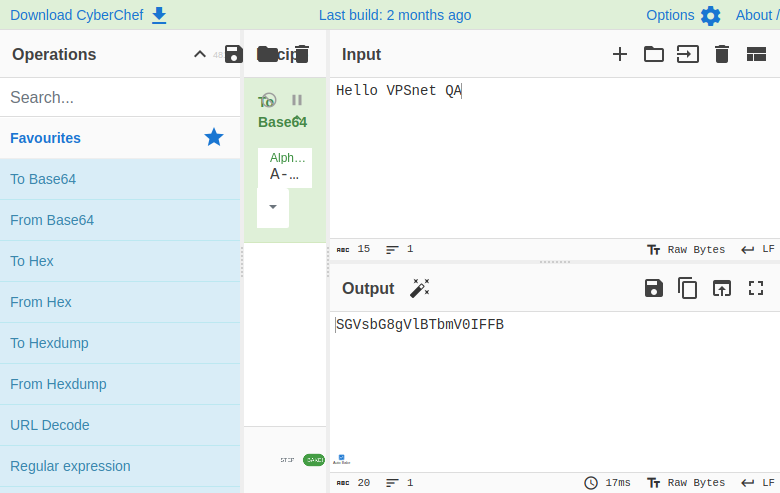The height and width of the screenshot is (493, 780).
Task: Open Options via gear icon
Action: coord(710,16)
